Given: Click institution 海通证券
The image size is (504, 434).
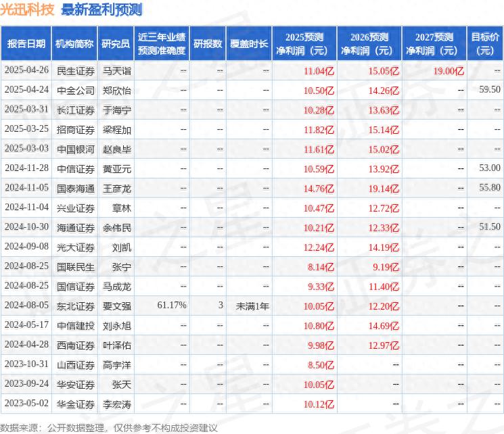Looking at the screenshot, I should [x=76, y=227].
